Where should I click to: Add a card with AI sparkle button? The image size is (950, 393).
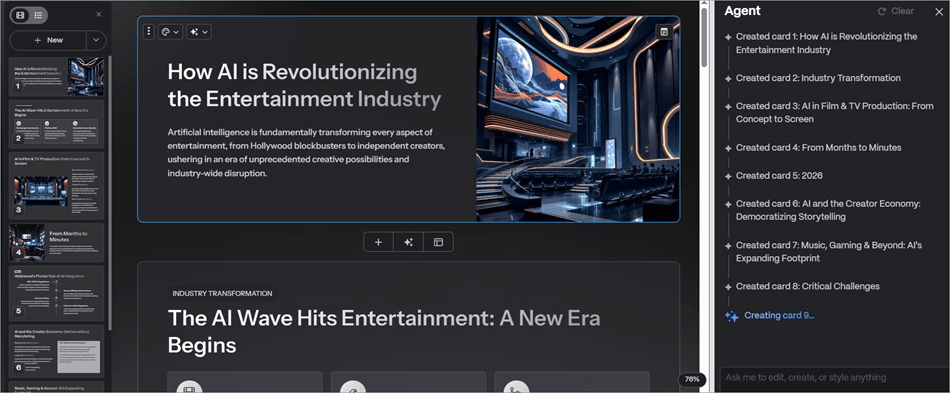tap(408, 242)
